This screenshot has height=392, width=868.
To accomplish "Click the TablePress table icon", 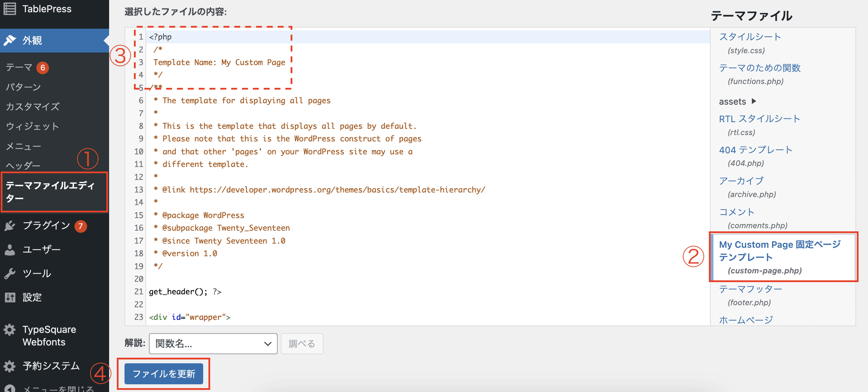I will pyautogui.click(x=10, y=9).
